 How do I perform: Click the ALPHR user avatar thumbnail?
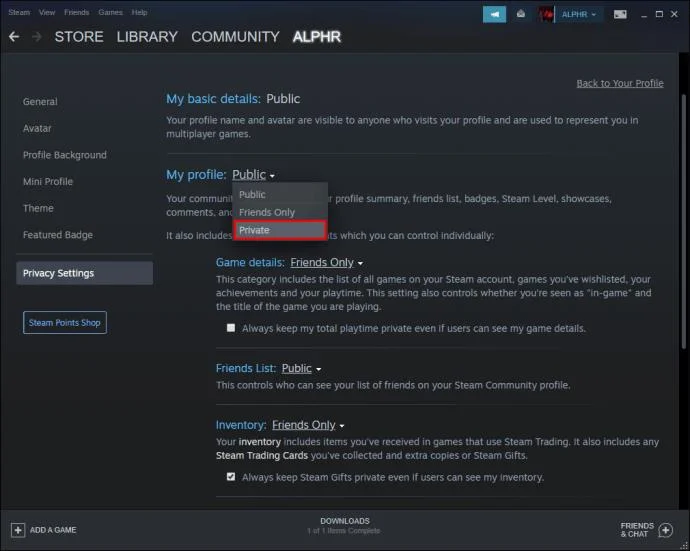point(546,15)
